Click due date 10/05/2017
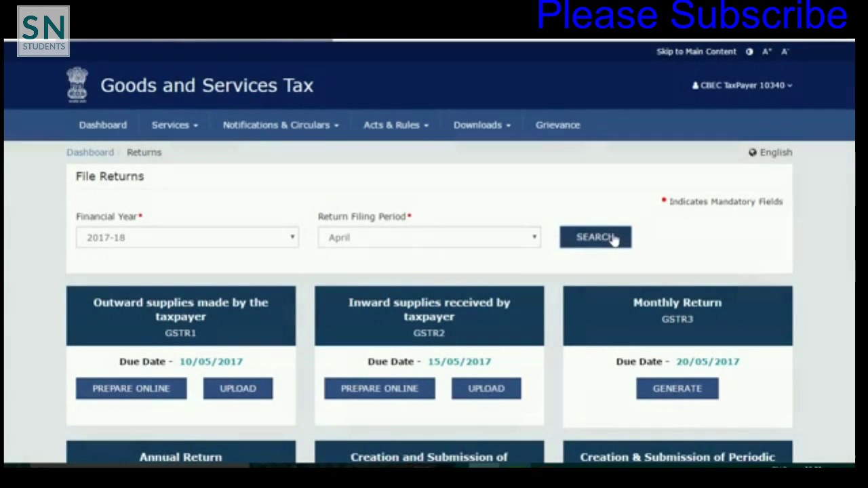Screen dimensions: 868x488 pos(211,361)
